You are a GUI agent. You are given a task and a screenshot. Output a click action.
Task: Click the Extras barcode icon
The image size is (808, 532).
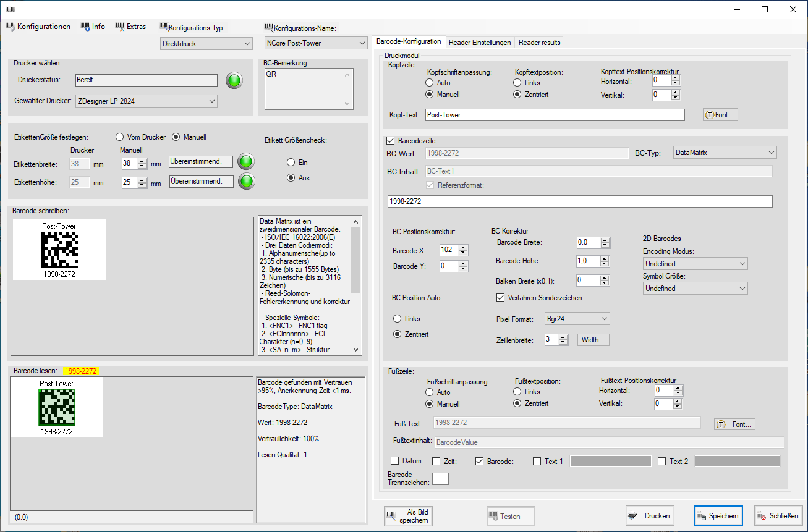pos(120,27)
